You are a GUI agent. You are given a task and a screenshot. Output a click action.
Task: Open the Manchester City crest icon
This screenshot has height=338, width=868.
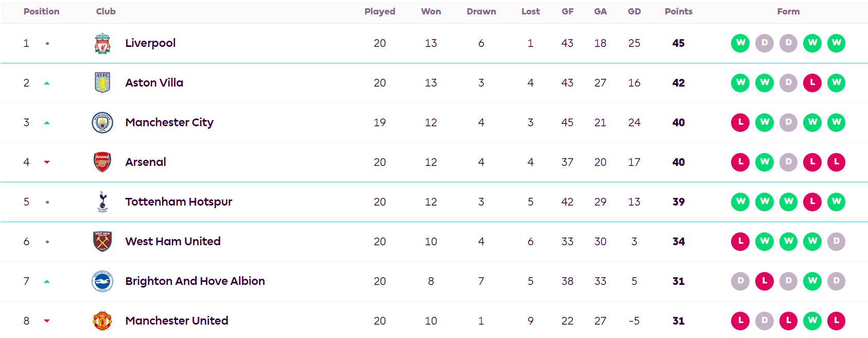[102, 123]
